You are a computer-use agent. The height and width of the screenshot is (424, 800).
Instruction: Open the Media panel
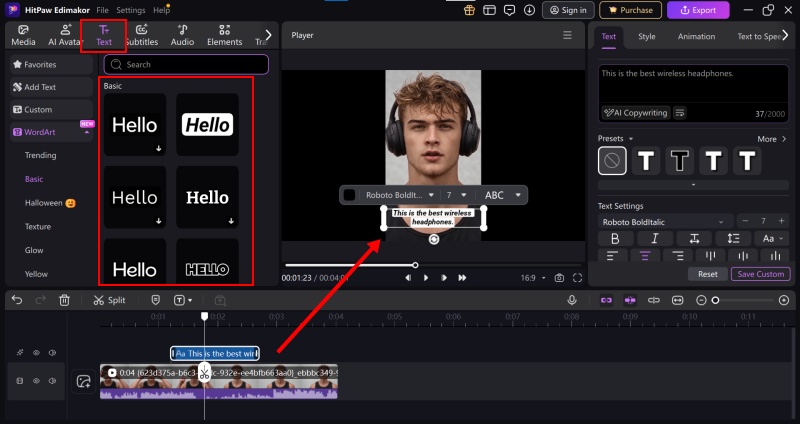pyautogui.click(x=23, y=35)
